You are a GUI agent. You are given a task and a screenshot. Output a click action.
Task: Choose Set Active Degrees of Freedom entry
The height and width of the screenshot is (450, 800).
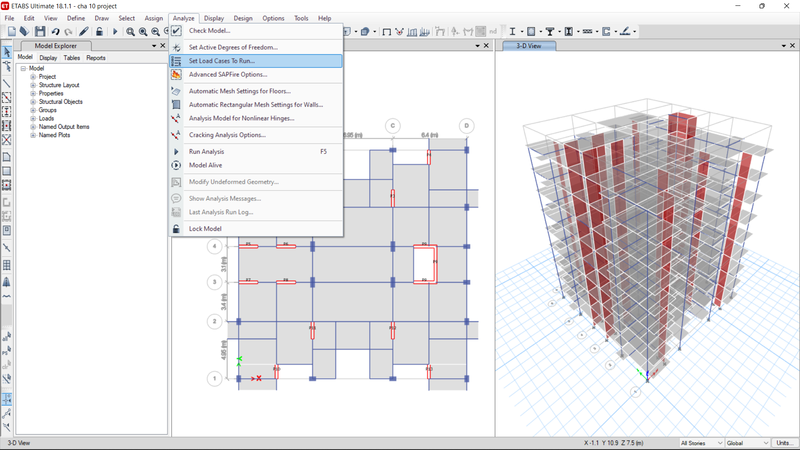click(256, 47)
